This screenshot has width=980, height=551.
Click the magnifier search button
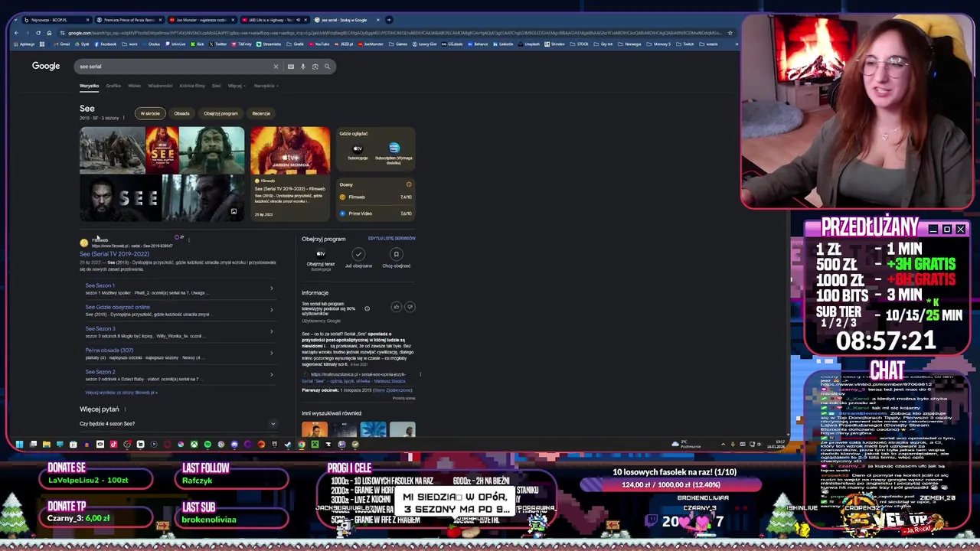(x=327, y=67)
